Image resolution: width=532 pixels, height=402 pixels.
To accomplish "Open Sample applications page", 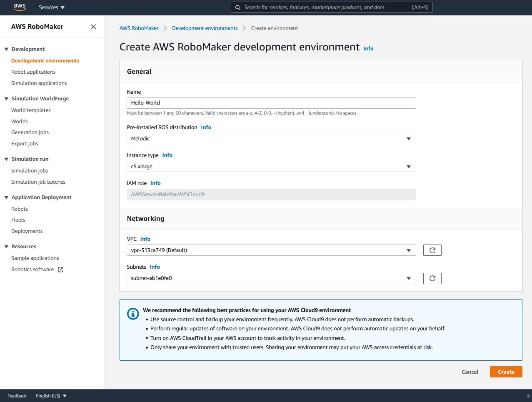I will click(35, 258).
